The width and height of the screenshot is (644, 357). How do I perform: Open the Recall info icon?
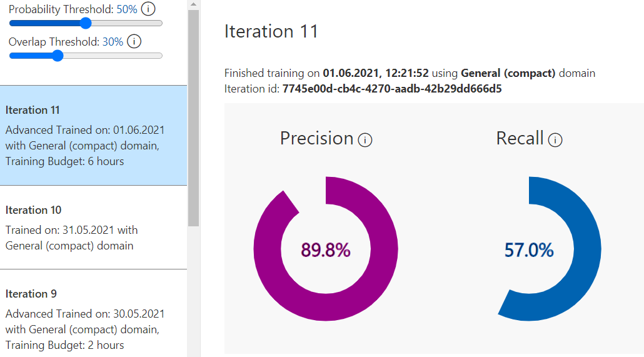555,140
